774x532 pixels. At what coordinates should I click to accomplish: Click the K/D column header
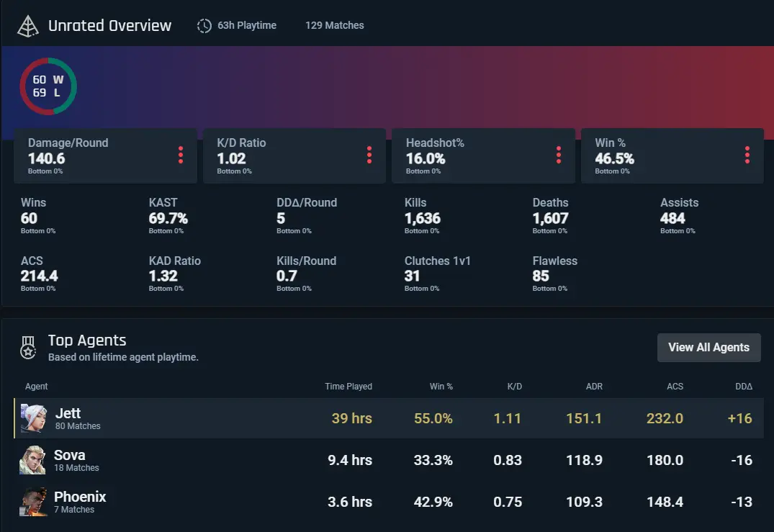(514, 387)
